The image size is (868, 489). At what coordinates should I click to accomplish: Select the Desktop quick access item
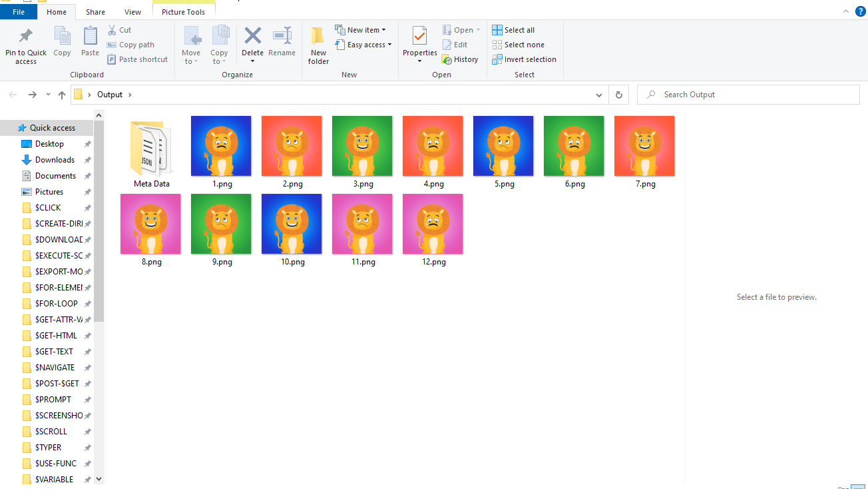(x=50, y=144)
